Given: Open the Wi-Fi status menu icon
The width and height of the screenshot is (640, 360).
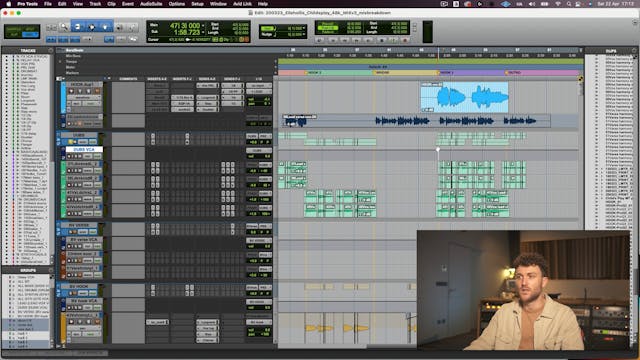Looking at the screenshot, I should 558,4.
